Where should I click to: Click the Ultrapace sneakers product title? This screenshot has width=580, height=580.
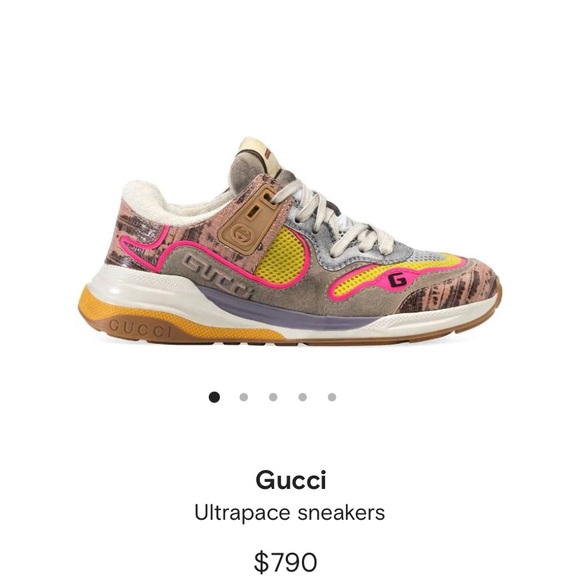tap(290, 513)
